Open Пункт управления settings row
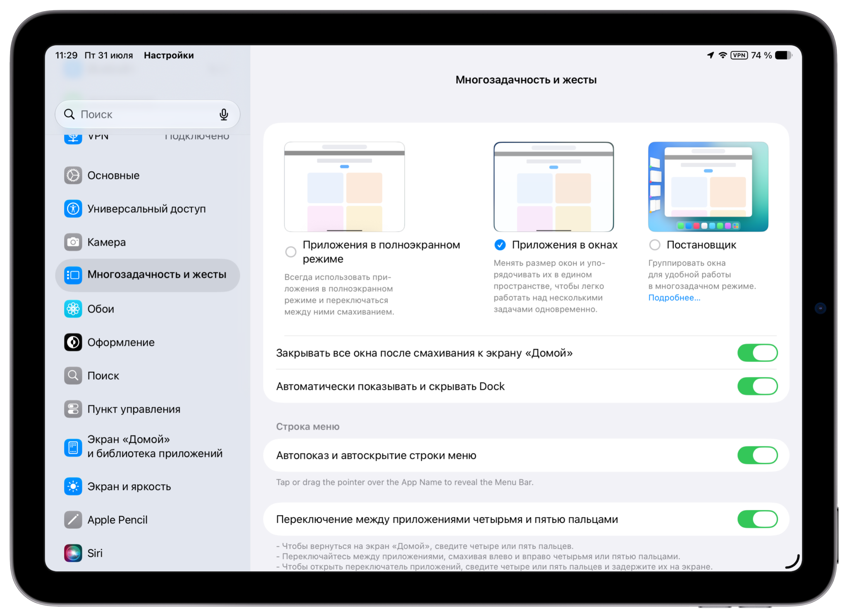 [x=147, y=409]
